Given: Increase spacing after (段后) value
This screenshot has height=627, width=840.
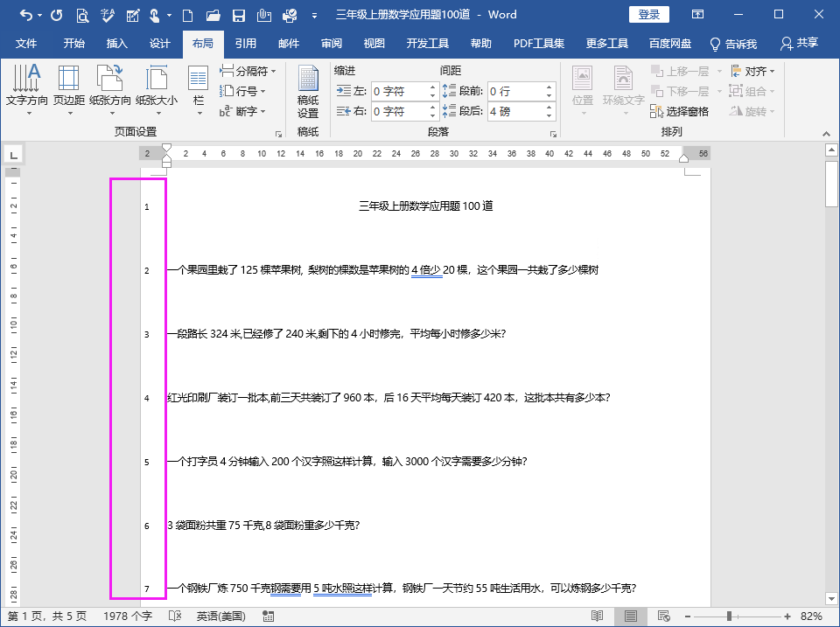Looking at the screenshot, I should (549, 107).
